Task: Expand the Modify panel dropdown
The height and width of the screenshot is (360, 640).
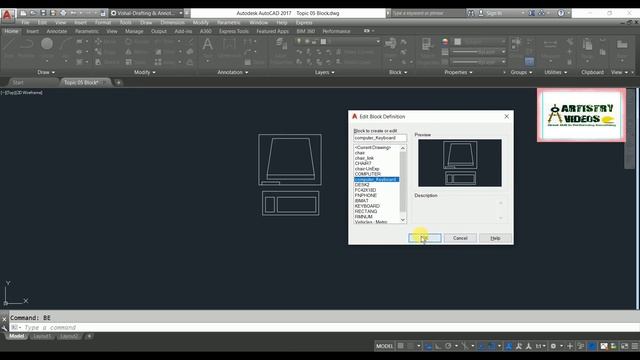Action: 144,72
